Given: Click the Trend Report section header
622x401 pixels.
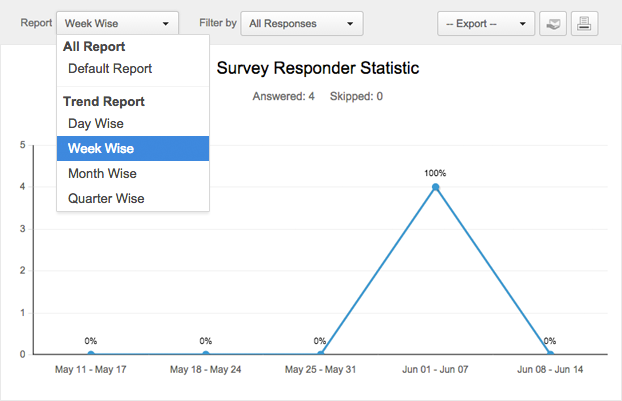Looking at the screenshot, I should tap(104, 102).
